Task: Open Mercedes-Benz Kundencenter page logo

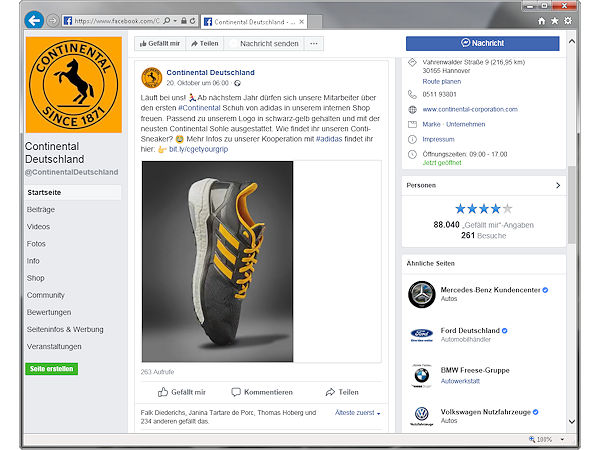Action: [421, 295]
